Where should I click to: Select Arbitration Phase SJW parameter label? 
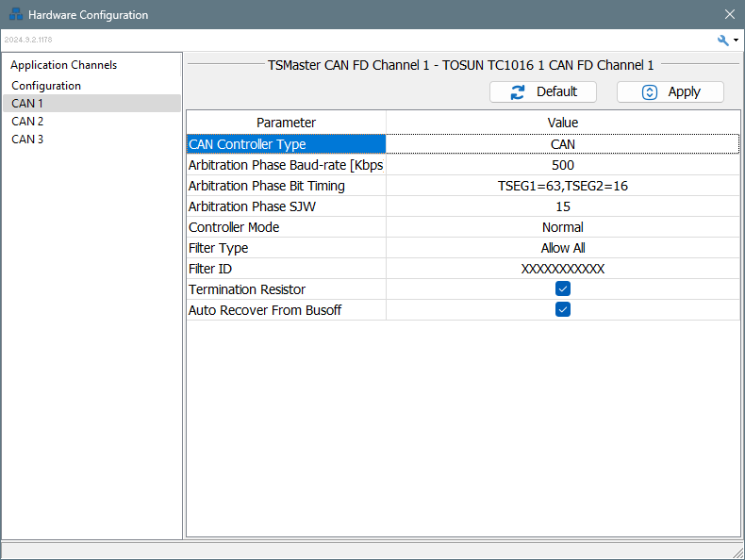pyautogui.click(x=286, y=206)
